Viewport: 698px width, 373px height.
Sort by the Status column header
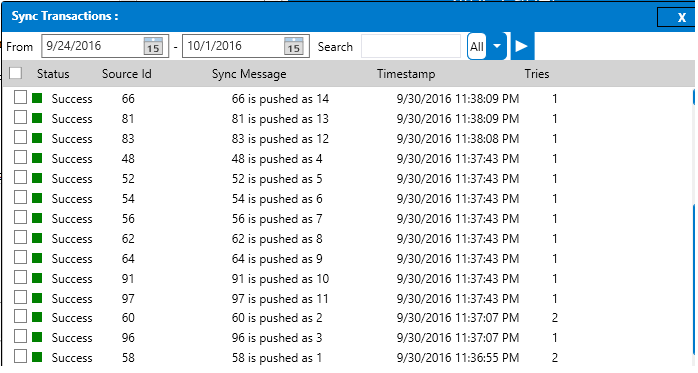[x=53, y=74]
